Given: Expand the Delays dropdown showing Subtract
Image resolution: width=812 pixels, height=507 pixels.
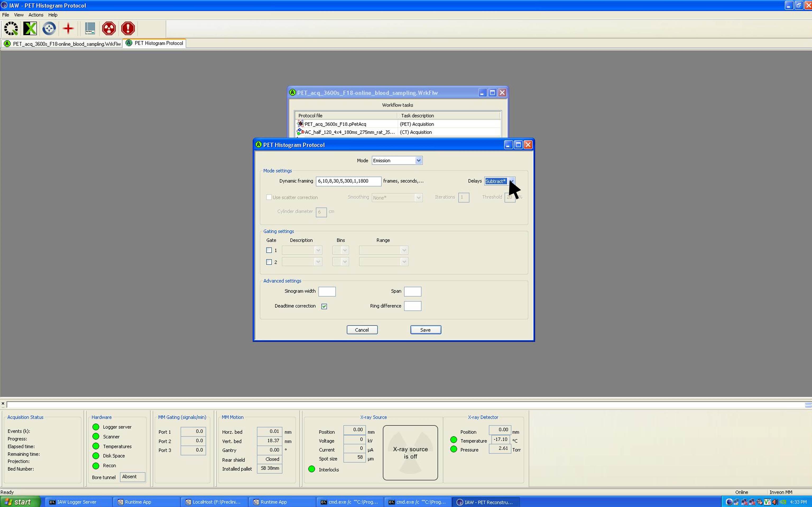Looking at the screenshot, I should (x=511, y=181).
